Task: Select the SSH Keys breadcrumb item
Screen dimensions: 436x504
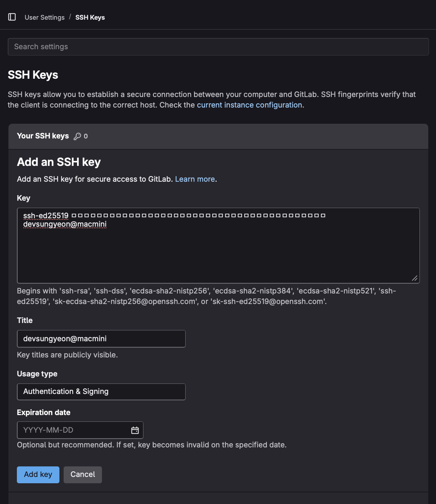Action: click(90, 17)
